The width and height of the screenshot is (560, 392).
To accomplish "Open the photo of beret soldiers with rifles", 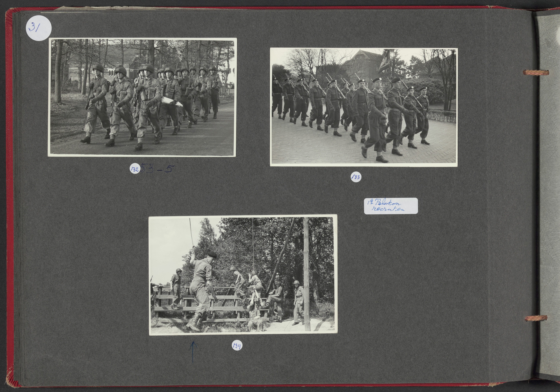I will (363, 107).
